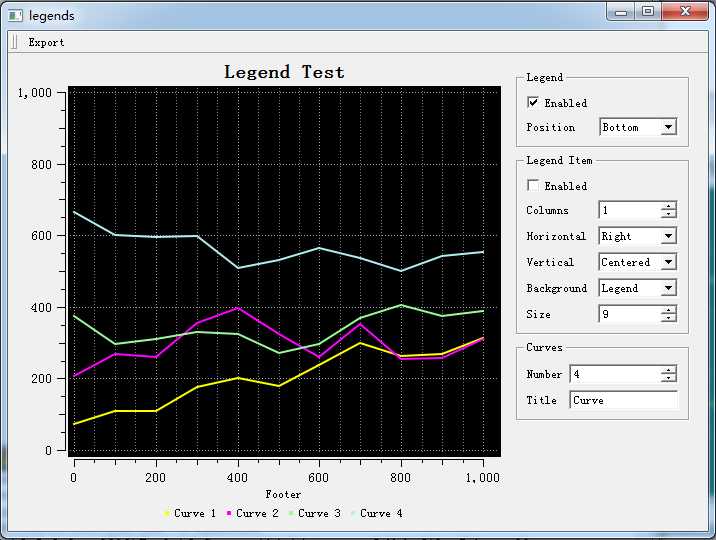Viewport: 716px width, 540px height.
Task: Click the magenta Curve 2 legend marker
Action: click(x=229, y=514)
